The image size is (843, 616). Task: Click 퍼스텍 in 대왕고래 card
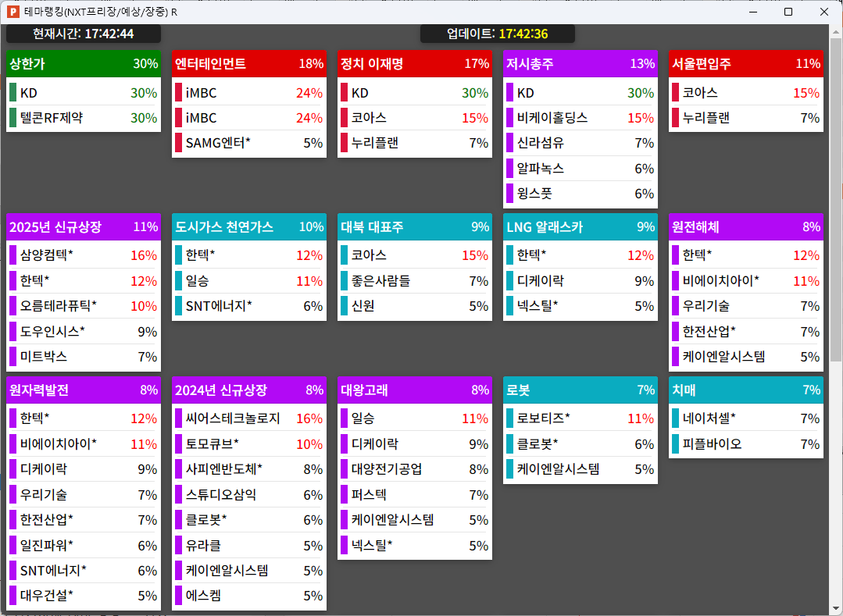[x=415, y=495]
